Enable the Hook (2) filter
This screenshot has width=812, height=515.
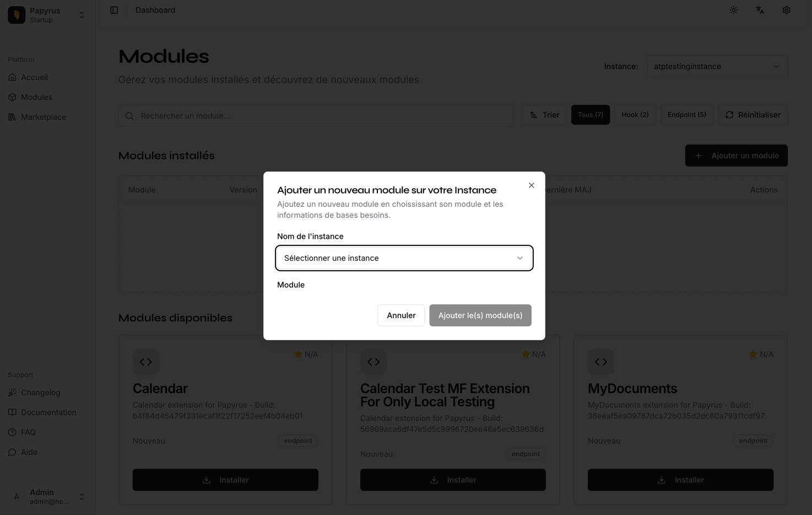click(x=635, y=114)
